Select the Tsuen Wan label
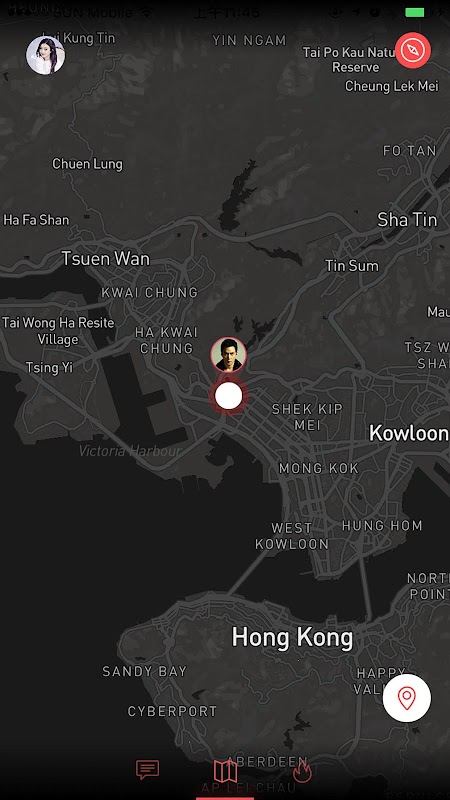450x800 pixels. (x=106, y=258)
